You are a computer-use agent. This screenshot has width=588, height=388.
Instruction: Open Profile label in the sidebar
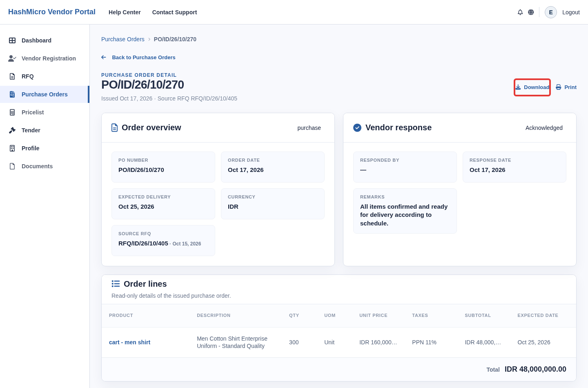(x=31, y=148)
